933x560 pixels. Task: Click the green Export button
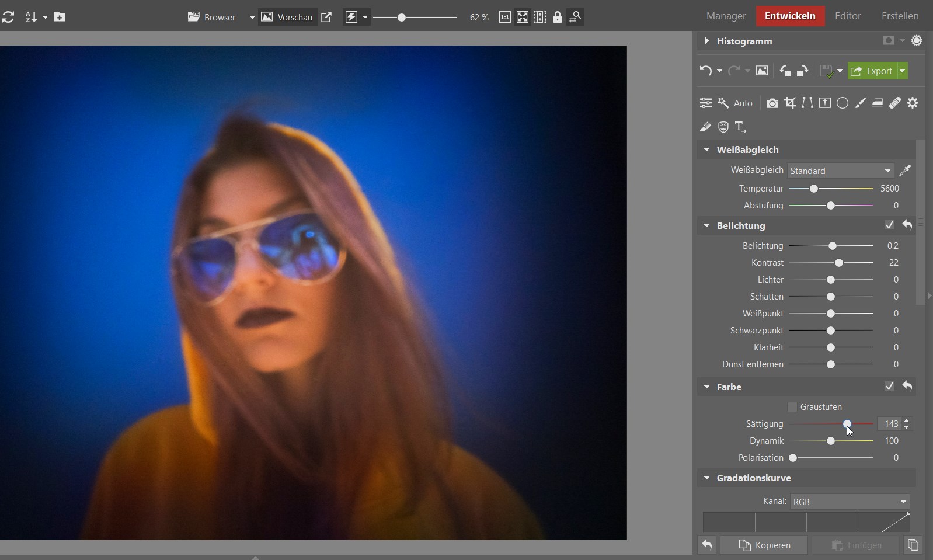[872, 71]
